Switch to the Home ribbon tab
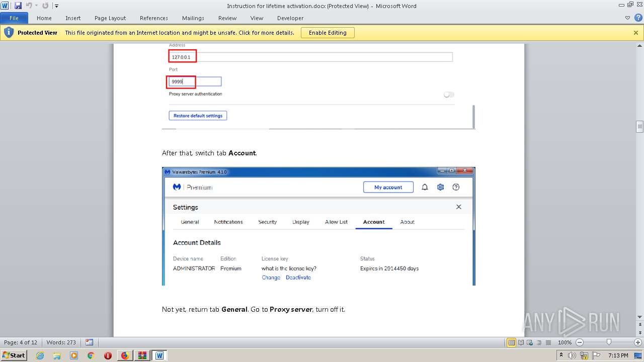This screenshot has height=362, width=644. pyautogui.click(x=44, y=18)
